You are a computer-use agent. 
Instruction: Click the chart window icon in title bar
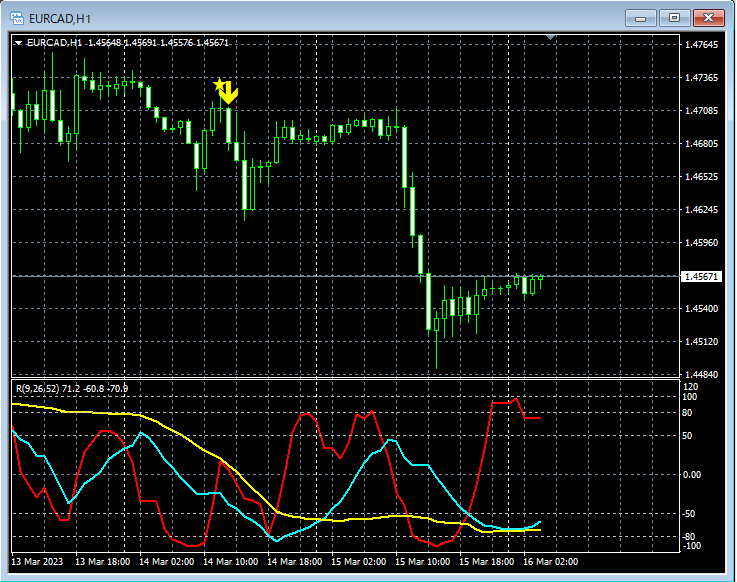pyautogui.click(x=17, y=17)
